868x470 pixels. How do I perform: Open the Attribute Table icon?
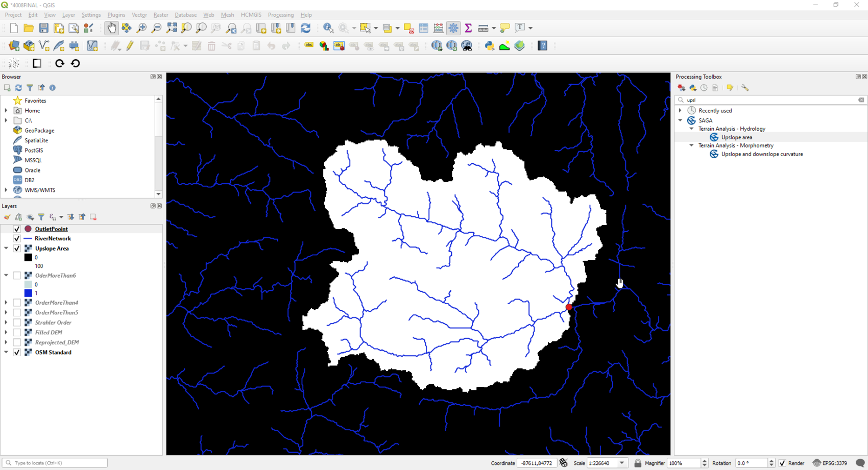[423, 28]
